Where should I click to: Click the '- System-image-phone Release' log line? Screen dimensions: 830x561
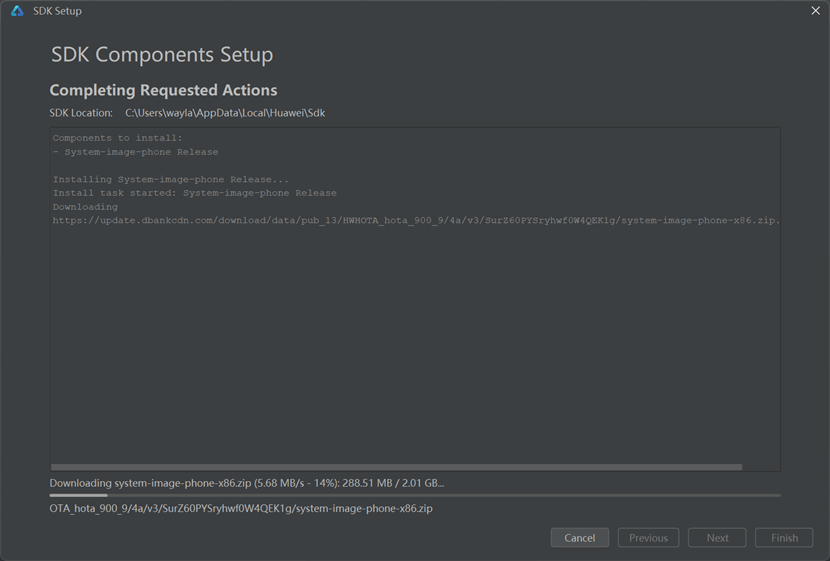(136, 152)
